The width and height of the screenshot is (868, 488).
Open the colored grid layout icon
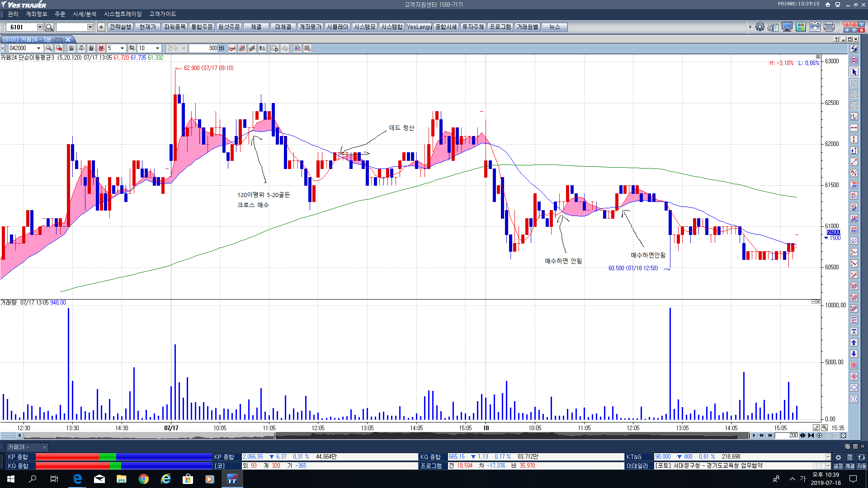click(x=801, y=27)
